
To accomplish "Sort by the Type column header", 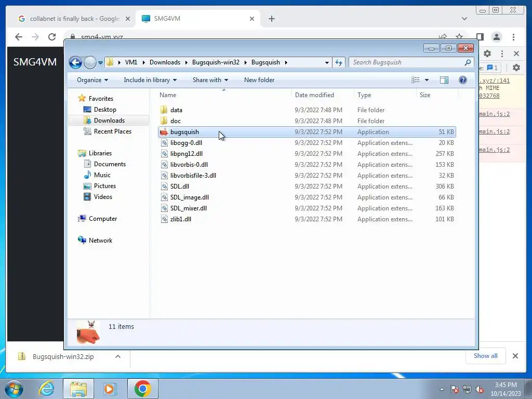I will (364, 95).
